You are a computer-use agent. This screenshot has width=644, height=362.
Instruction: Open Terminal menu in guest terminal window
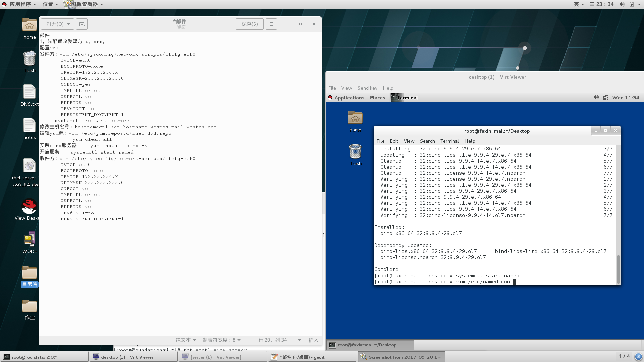click(x=449, y=141)
